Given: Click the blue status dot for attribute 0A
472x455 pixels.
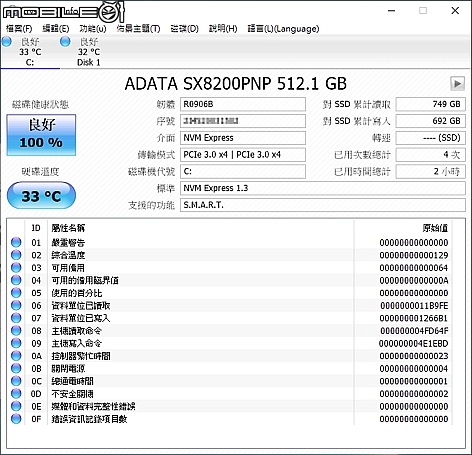Looking at the screenshot, I should point(16,356).
